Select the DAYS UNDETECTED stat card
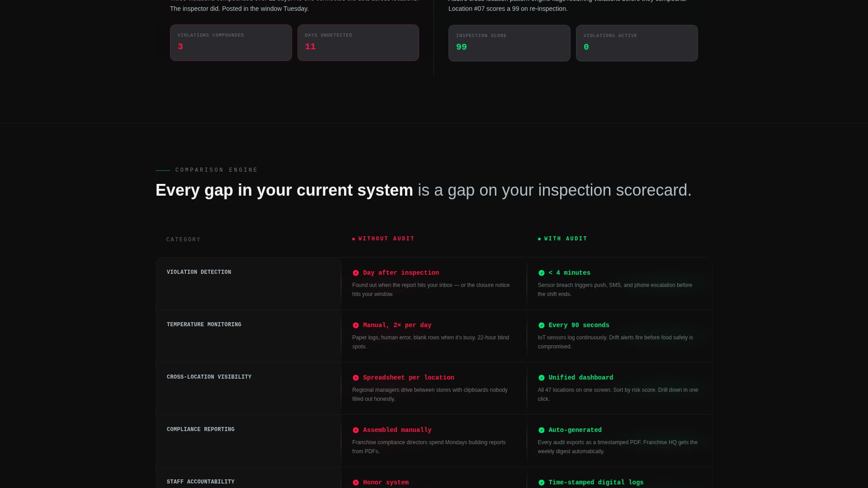 click(358, 42)
